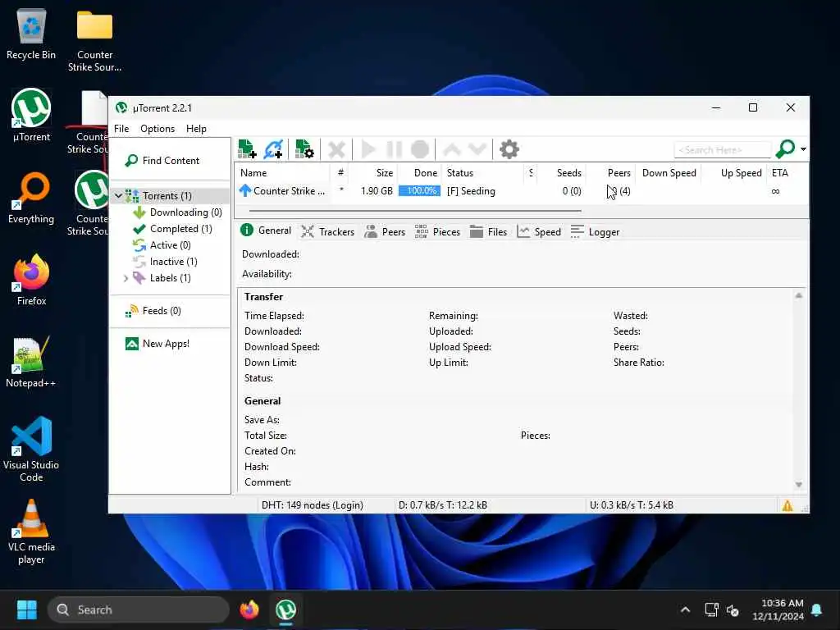Select the Inactive (1) category
This screenshot has width=840, height=630.
tap(173, 262)
